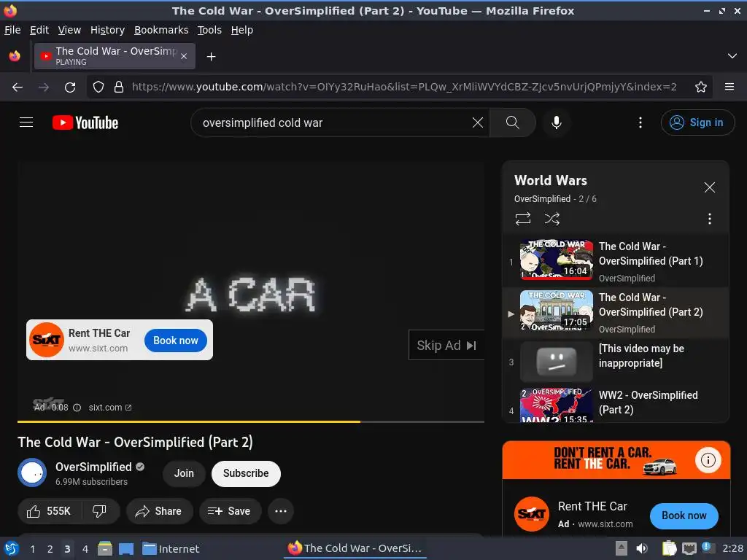Switch to workspace 4 in the taskbar

(x=85, y=549)
